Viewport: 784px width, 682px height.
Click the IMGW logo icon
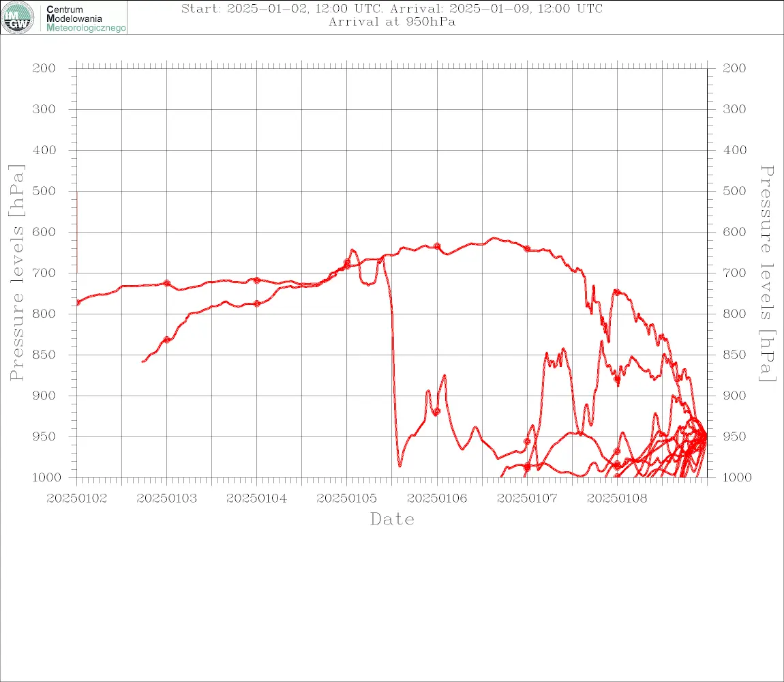coord(18,18)
